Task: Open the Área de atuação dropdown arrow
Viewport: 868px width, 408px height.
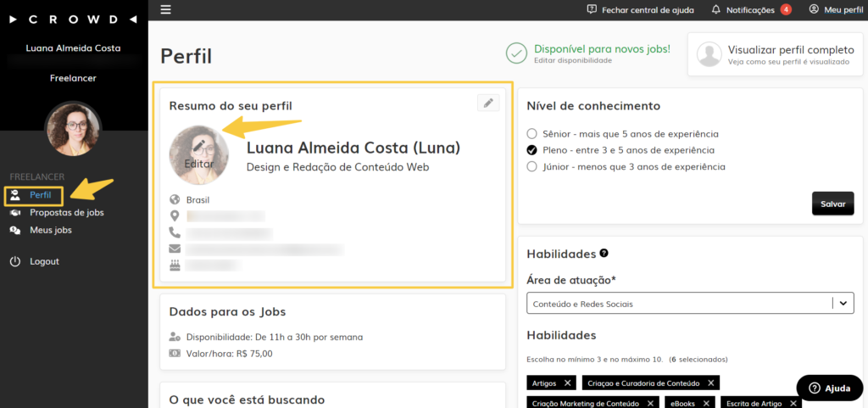Action: pyautogui.click(x=843, y=303)
